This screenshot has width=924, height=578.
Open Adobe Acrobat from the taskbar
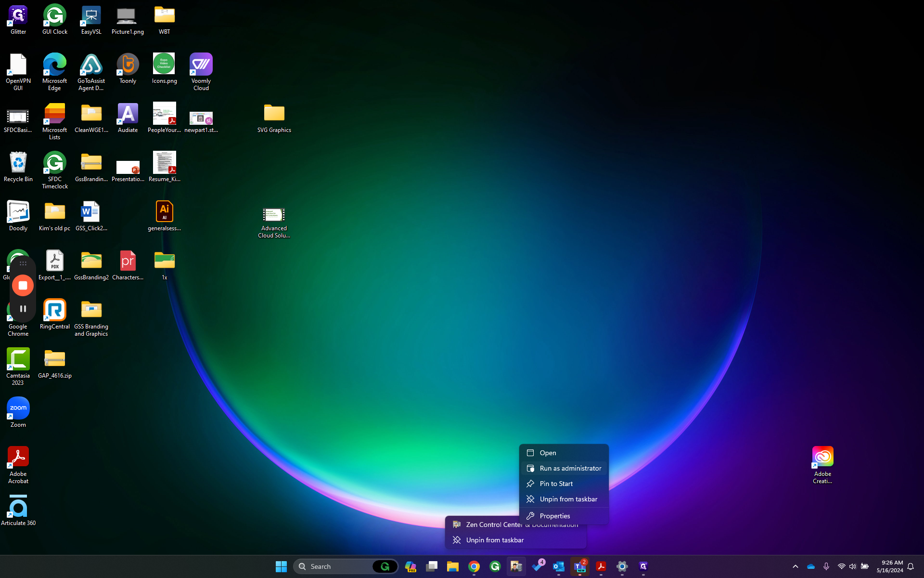(601, 566)
